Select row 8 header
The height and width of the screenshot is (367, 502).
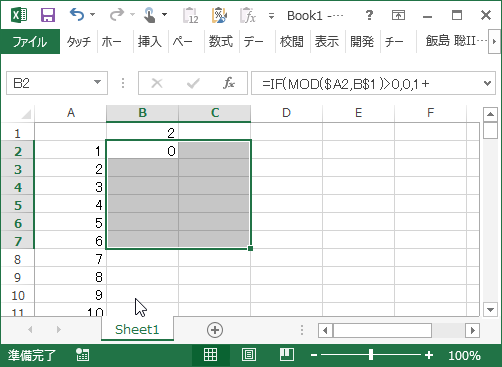pyautogui.click(x=17, y=259)
